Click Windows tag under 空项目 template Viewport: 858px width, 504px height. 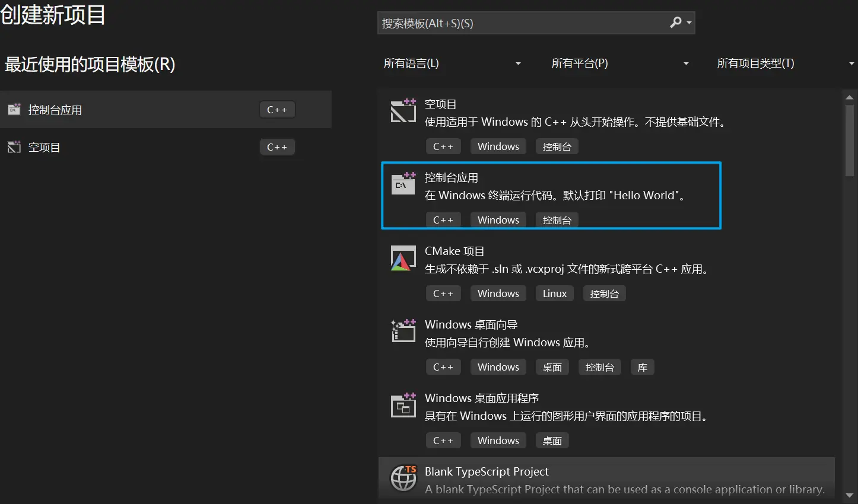tap(498, 146)
